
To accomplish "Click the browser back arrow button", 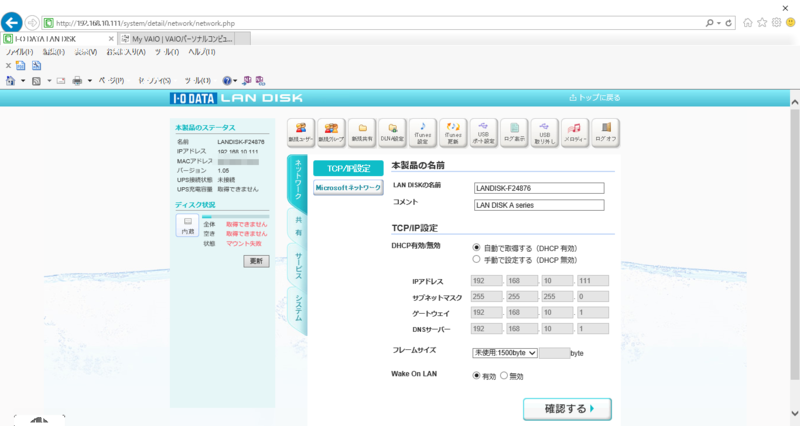I will 12,23.
